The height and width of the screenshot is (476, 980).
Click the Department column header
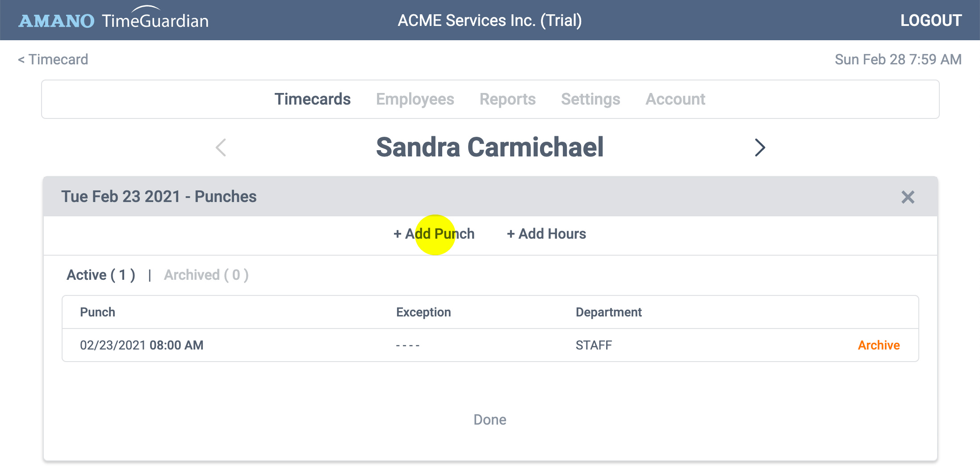608,312
